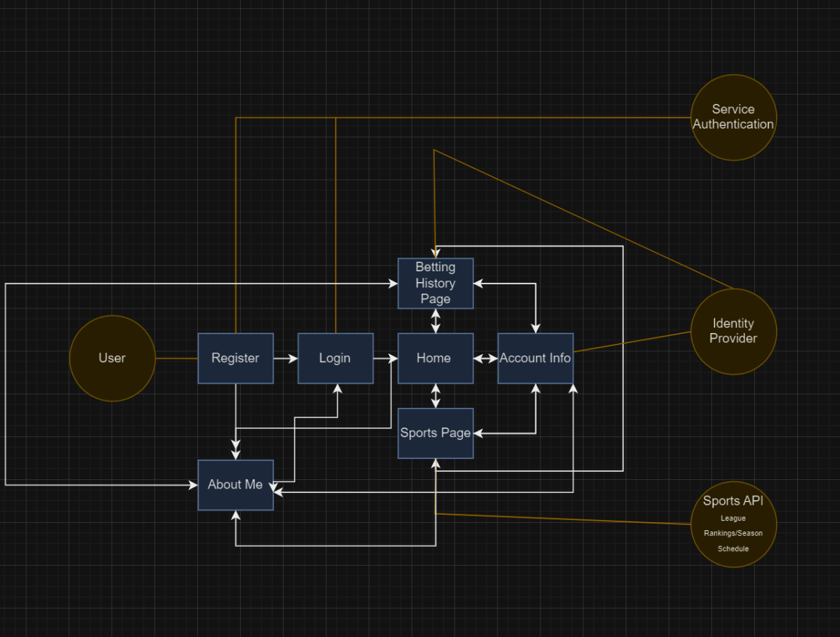Click the orange line from Sports API to Sports Page
The height and width of the screenshot is (637, 840).
click(x=567, y=518)
